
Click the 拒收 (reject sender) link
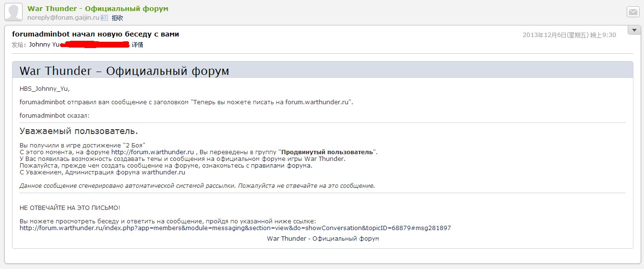[x=117, y=17]
